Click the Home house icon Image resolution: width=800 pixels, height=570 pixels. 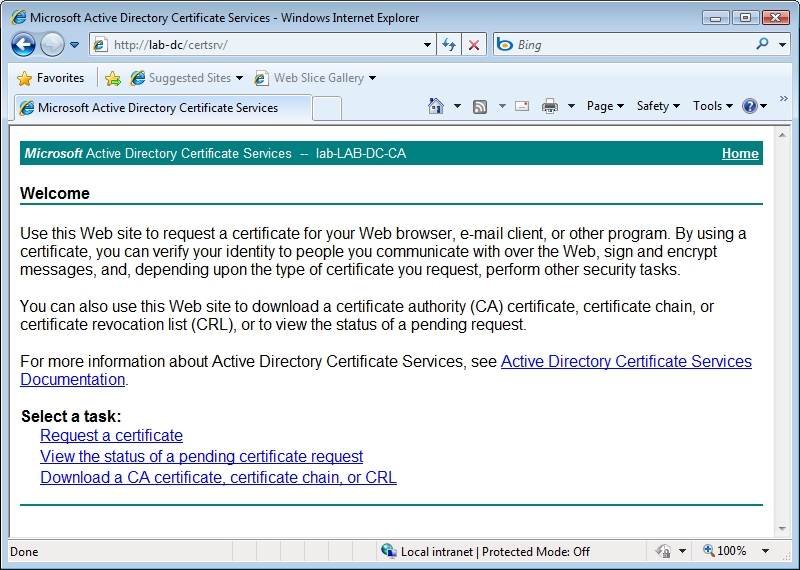[x=436, y=106]
